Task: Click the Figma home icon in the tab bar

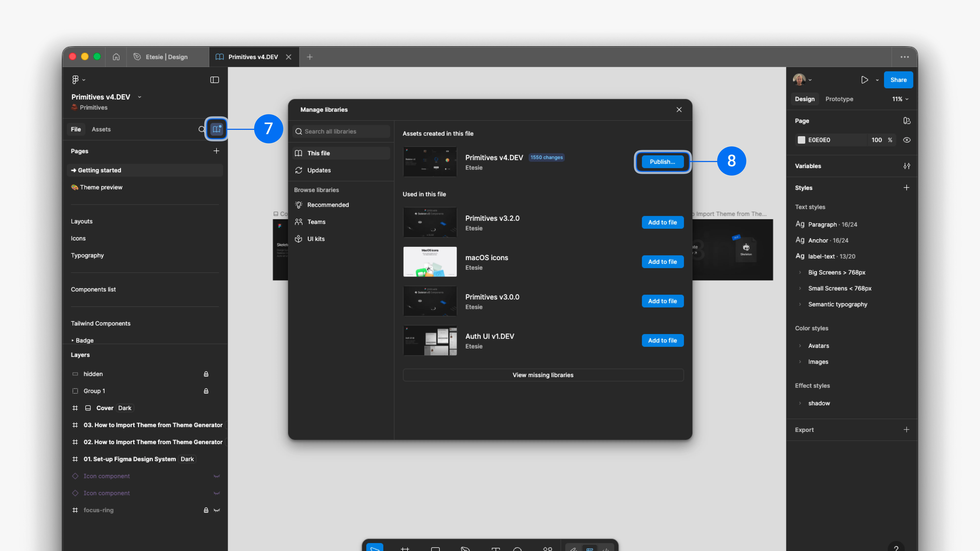Action: click(116, 57)
